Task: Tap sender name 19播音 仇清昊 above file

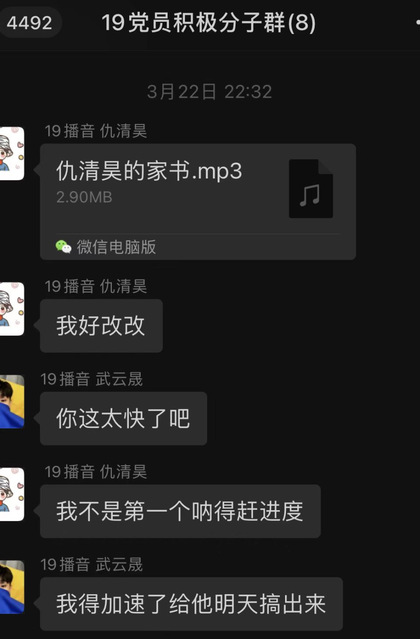Action: (x=96, y=131)
